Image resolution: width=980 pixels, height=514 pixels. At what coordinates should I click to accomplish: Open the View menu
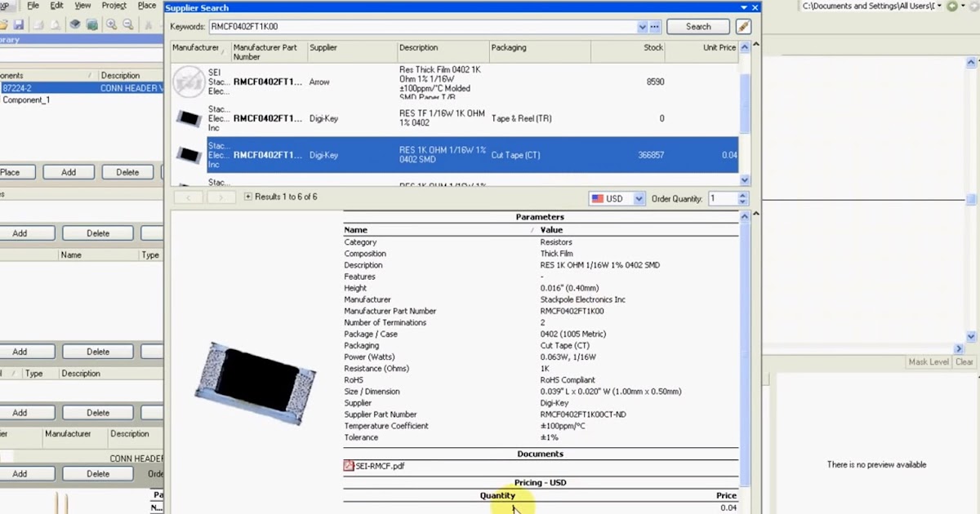(82, 6)
